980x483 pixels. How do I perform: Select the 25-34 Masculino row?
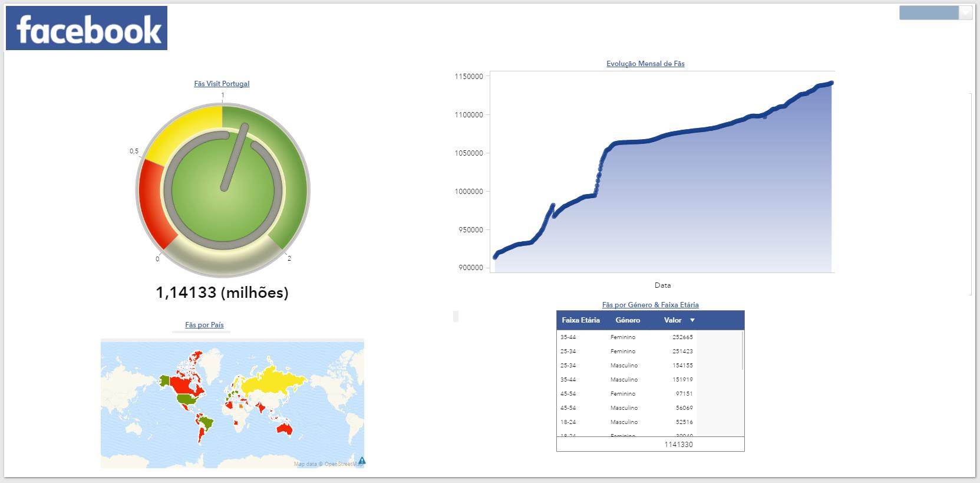coord(627,366)
